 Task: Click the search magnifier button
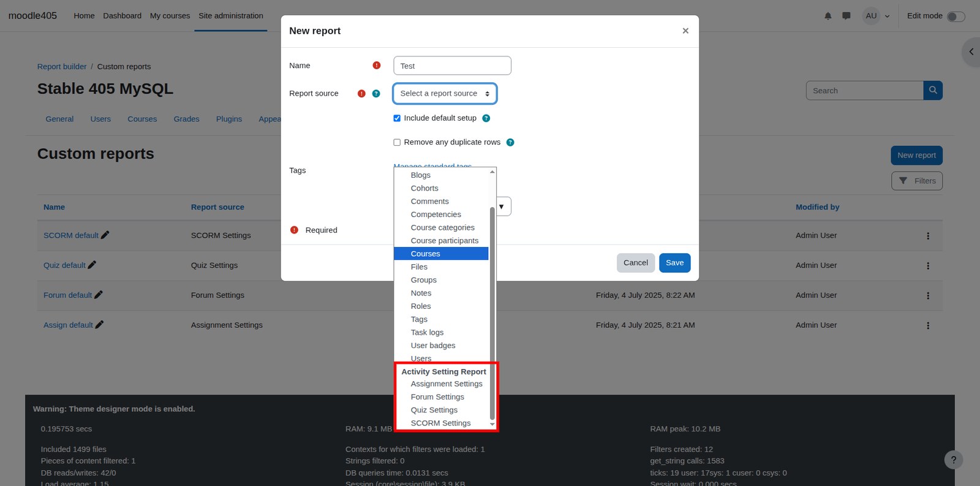point(933,90)
